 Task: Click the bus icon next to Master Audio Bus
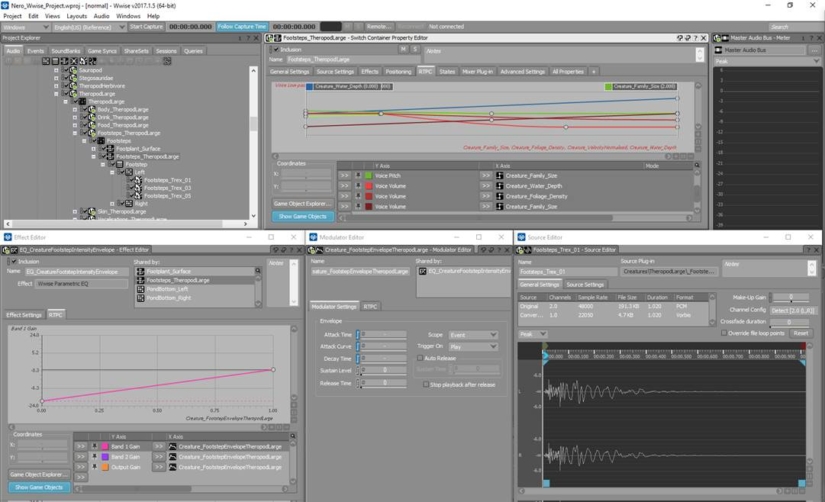click(719, 50)
